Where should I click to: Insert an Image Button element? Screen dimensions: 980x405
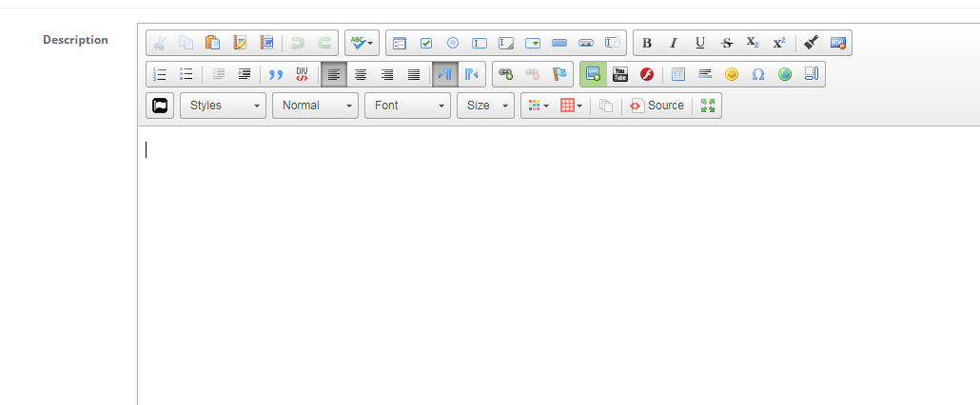[x=586, y=43]
